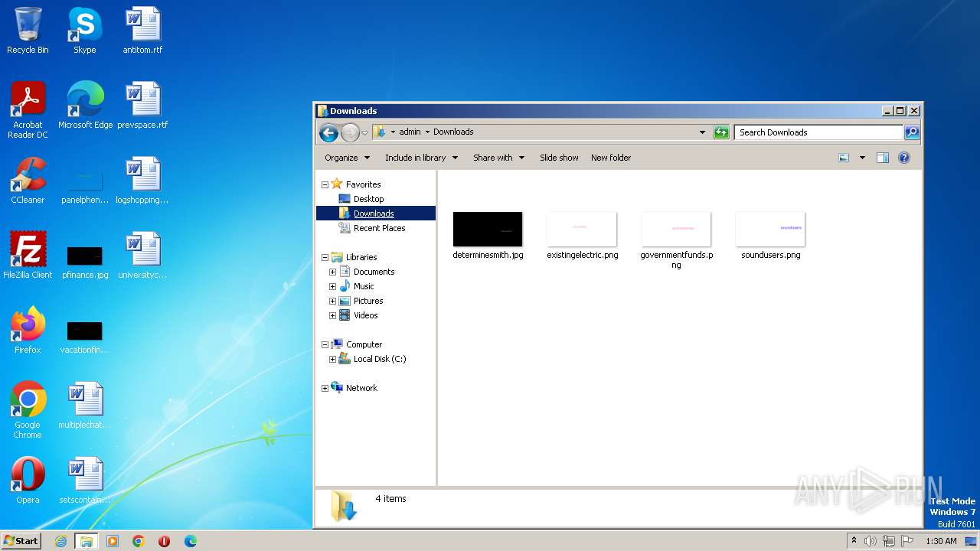Viewport: 980px width, 551px height.
Task: Start a Slide show
Action: click(559, 158)
